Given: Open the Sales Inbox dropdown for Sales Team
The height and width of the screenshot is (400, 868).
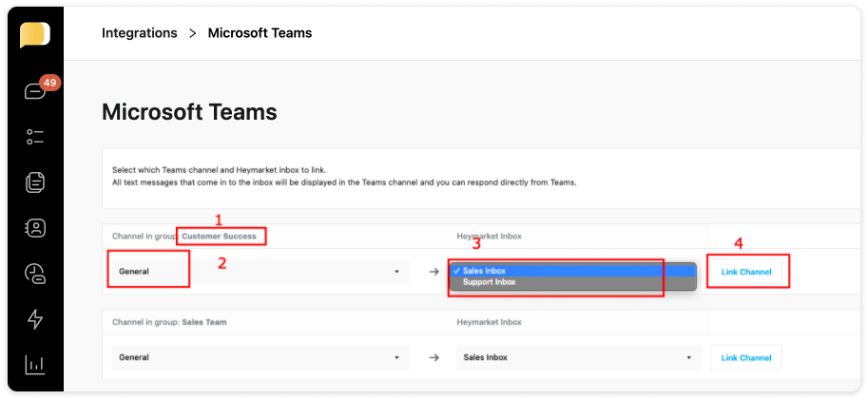Looking at the screenshot, I should click(x=578, y=357).
